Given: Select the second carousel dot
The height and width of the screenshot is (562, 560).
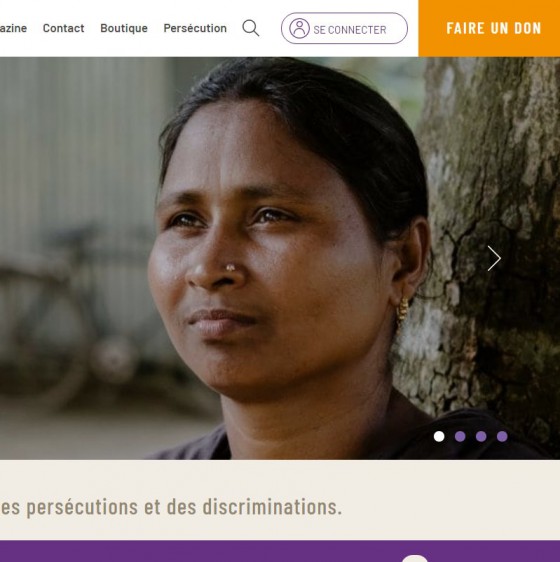Looking at the screenshot, I should (460, 436).
